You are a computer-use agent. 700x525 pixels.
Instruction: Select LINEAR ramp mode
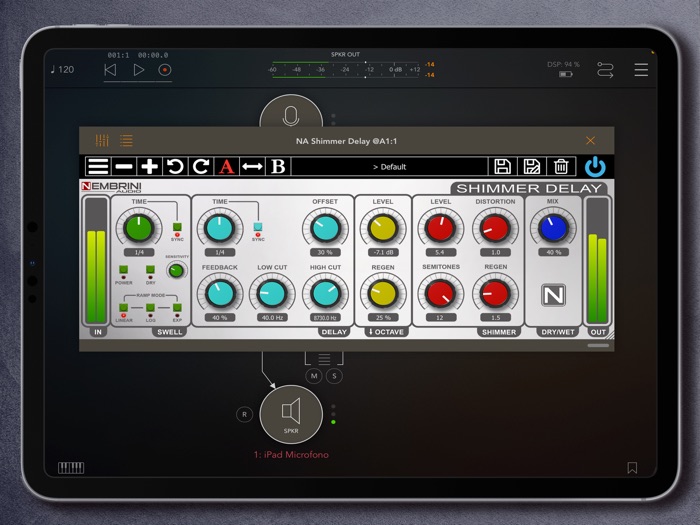coord(123,308)
